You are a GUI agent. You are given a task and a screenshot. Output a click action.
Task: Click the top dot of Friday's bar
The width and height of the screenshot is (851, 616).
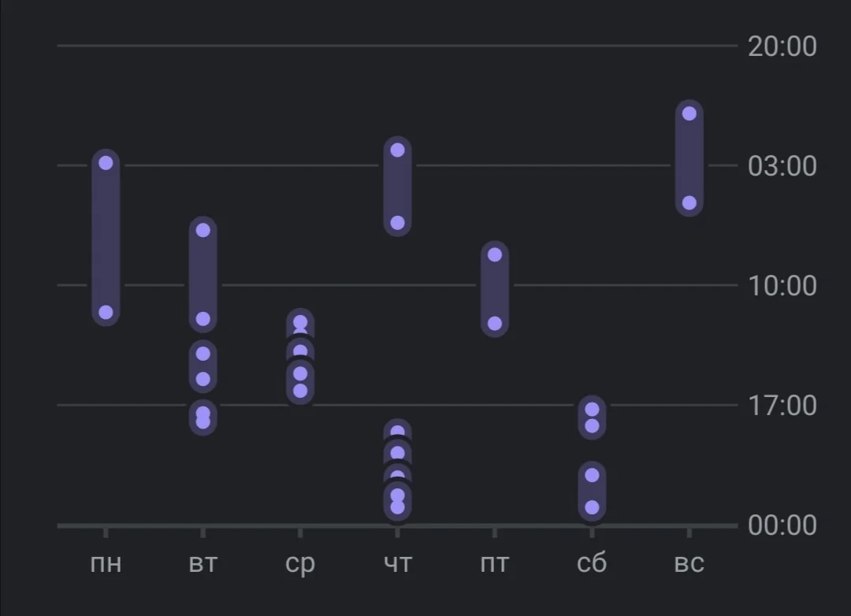click(x=495, y=254)
